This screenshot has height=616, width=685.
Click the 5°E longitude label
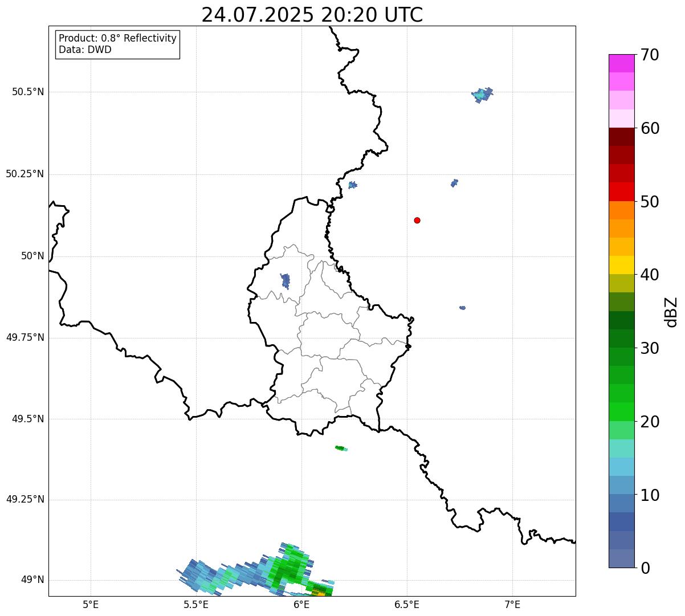pyautogui.click(x=91, y=604)
